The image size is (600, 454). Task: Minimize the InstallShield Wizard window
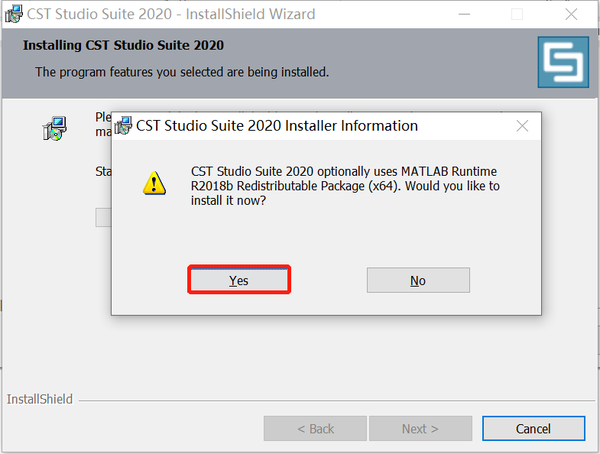coord(462,15)
